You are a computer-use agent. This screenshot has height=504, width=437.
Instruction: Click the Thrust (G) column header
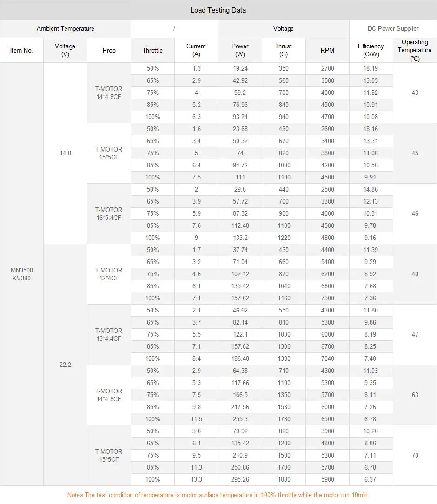pos(284,50)
